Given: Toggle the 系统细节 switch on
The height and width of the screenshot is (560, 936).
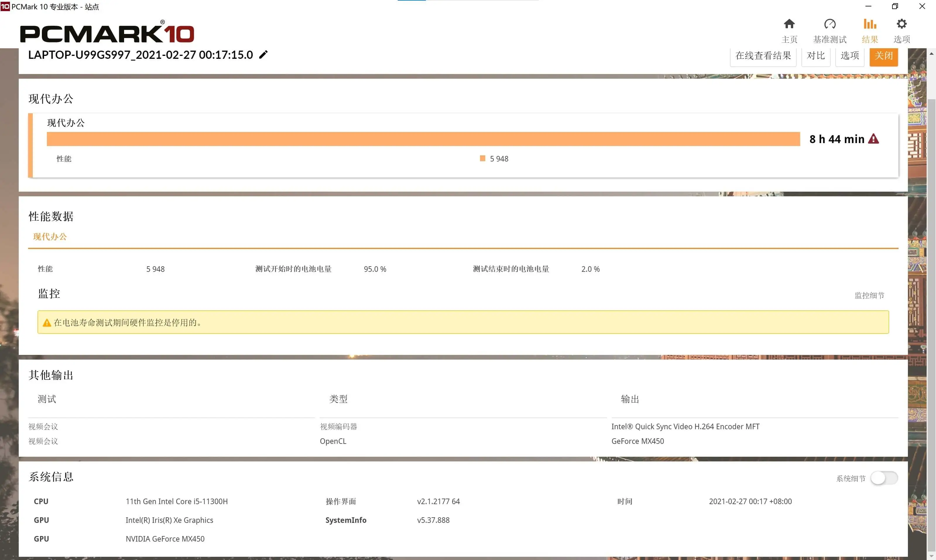Looking at the screenshot, I should coord(884,478).
